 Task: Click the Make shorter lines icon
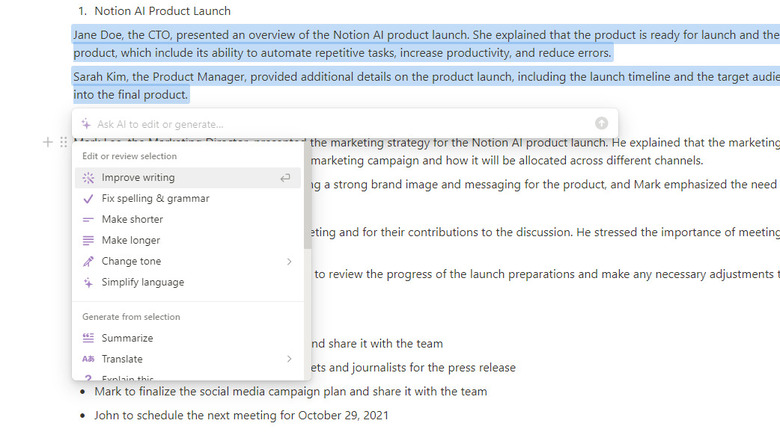pyautogui.click(x=88, y=219)
